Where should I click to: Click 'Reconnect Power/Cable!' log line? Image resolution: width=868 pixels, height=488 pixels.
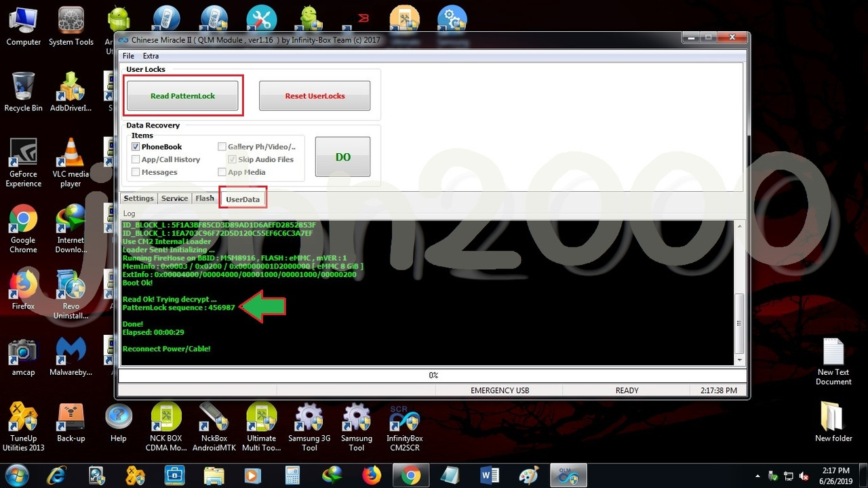pyautogui.click(x=166, y=348)
